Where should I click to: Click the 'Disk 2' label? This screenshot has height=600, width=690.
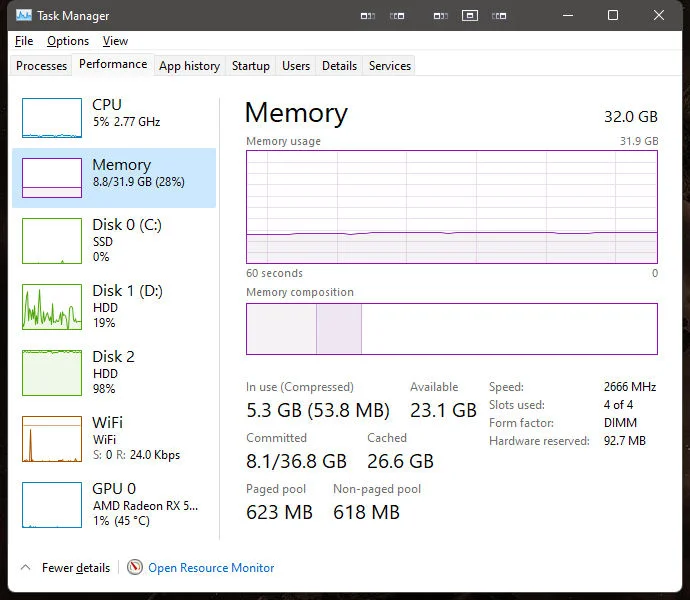[114, 357]
